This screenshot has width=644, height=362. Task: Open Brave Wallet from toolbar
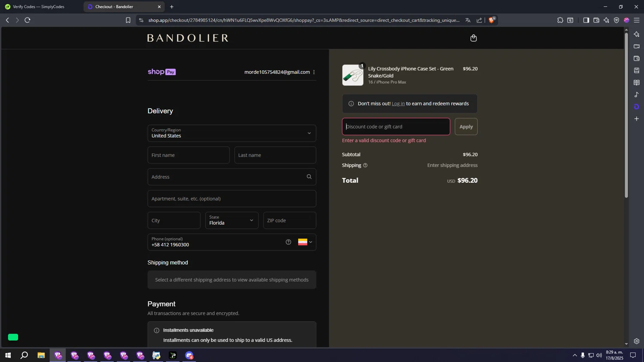596,20
